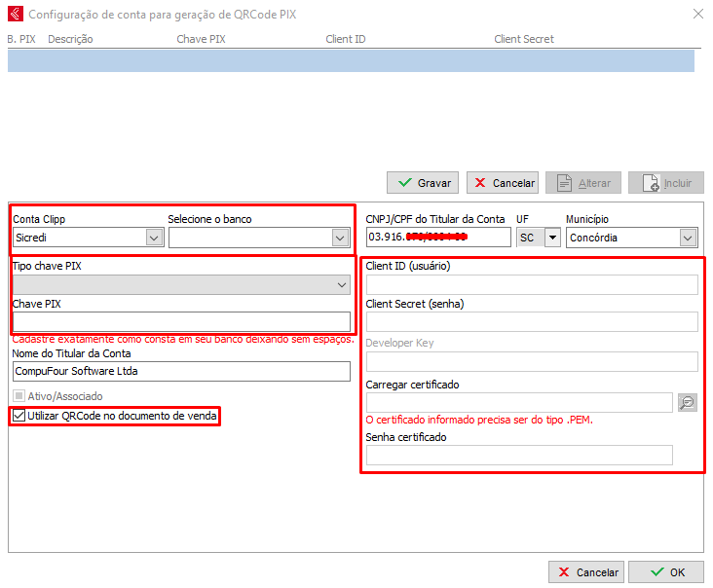Click the app logo icon in title bar

coord(15,14)
